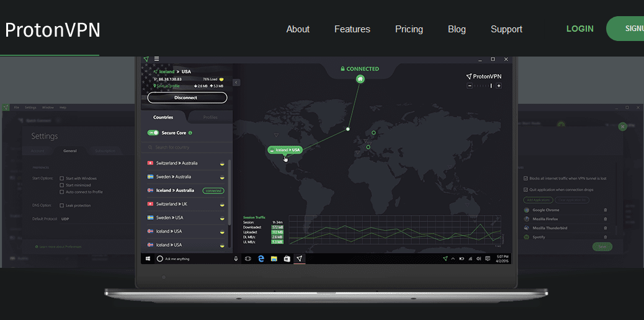644x320 pixels.
Task: Close the right window with green X
Action: coord(623,127)
